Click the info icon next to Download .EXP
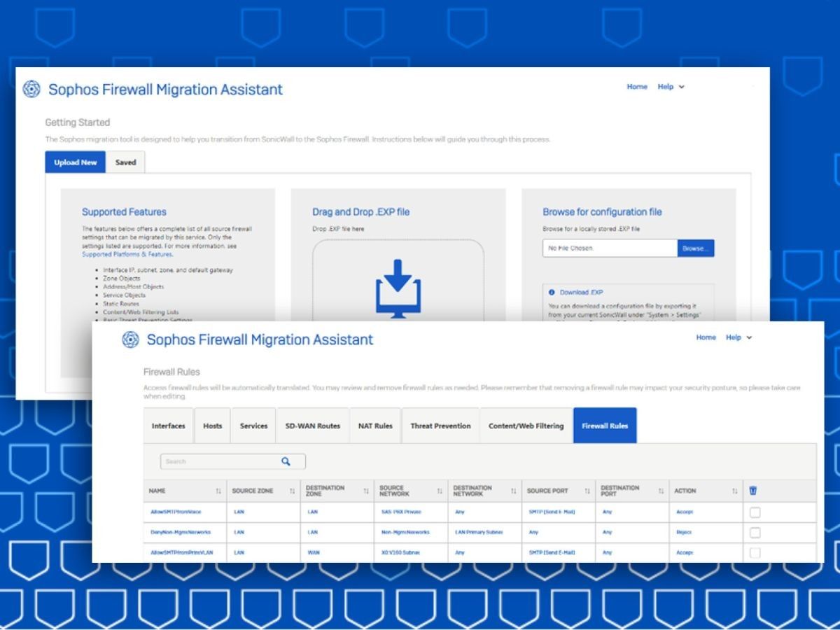This screenshot has height=630, width=840. point(552,293)
